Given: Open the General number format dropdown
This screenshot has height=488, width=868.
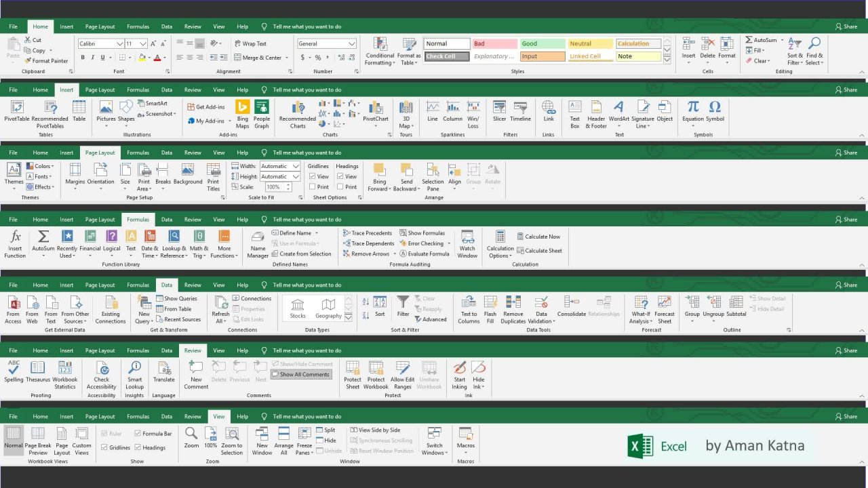Looking at the screenshot, I should point(352,43).
